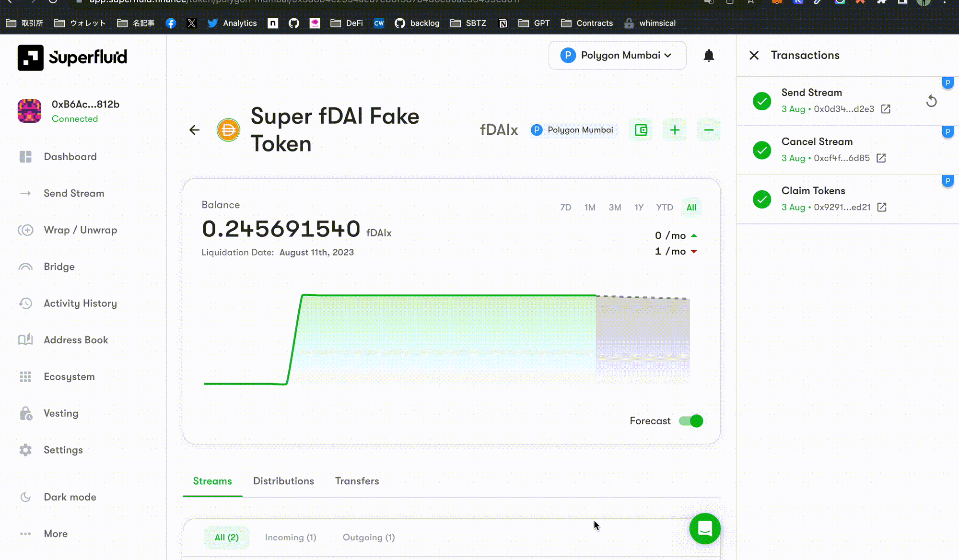Open Send Stream transaction in explorer
Screen dimensions: 959x560
pyautogui.click(x=886, y=109)
